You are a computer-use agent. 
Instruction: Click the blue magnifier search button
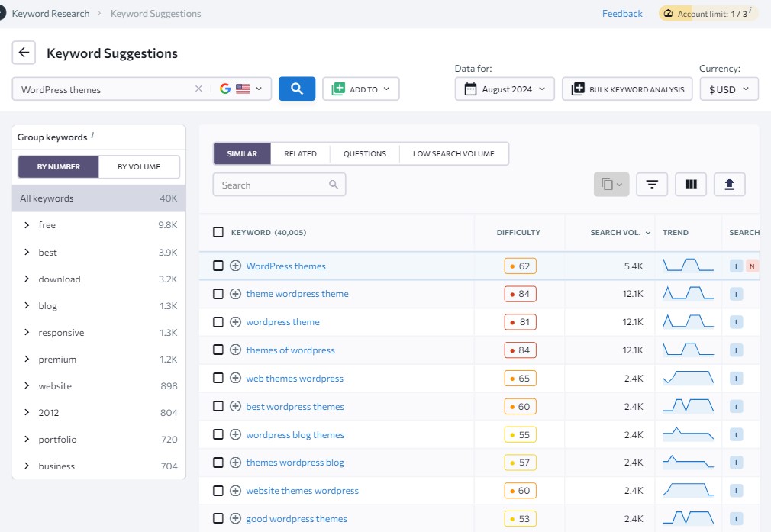pyautogui.click(x=297, y=89)
